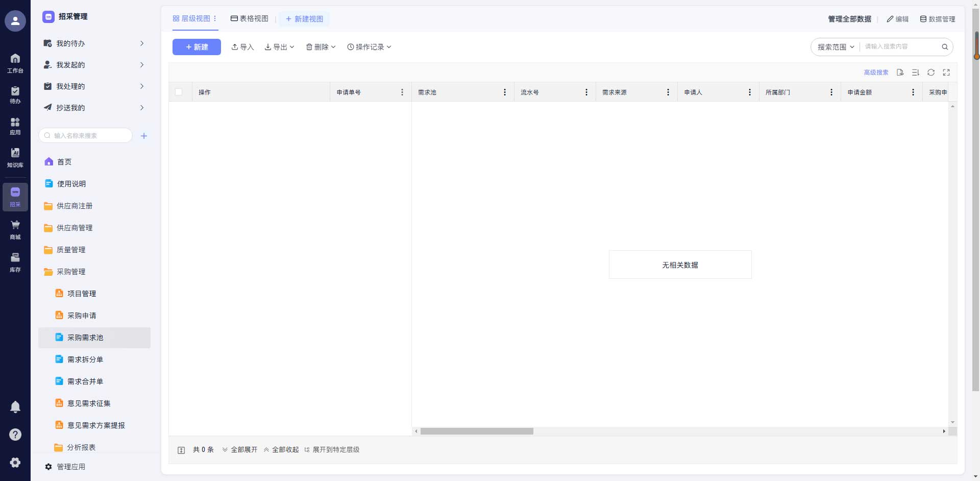This screenshot has width=980, height=481.
Task: Open fullscreen view with the expand icon
Action: click(947, 73)
